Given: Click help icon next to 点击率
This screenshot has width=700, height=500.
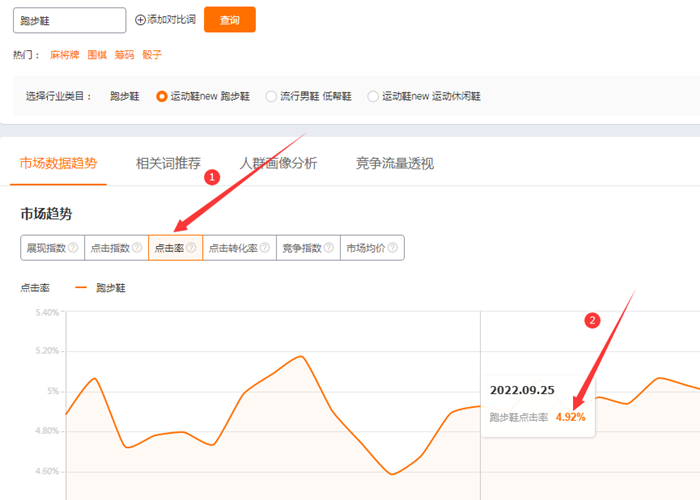Looking at the screenshot, I should pos(190,248).
